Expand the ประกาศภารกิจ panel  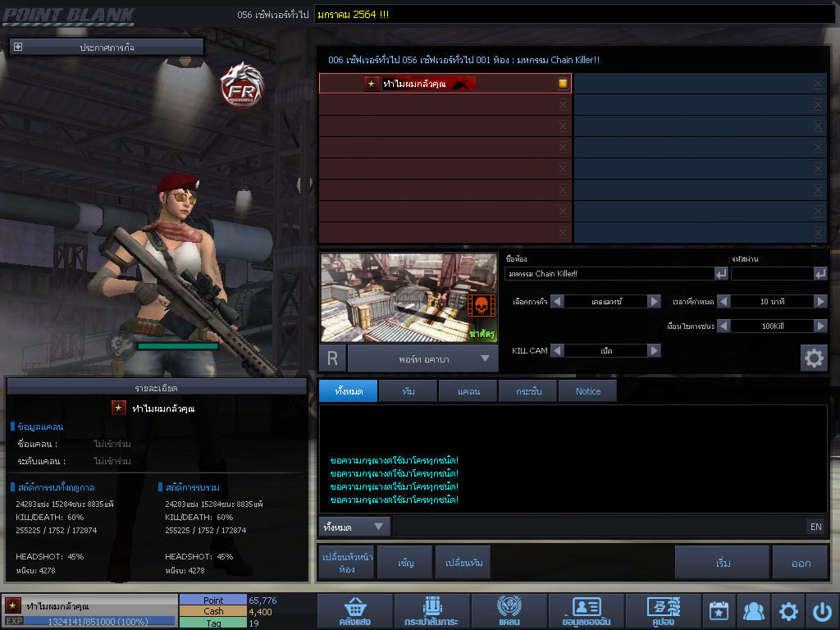pos(18,47)
